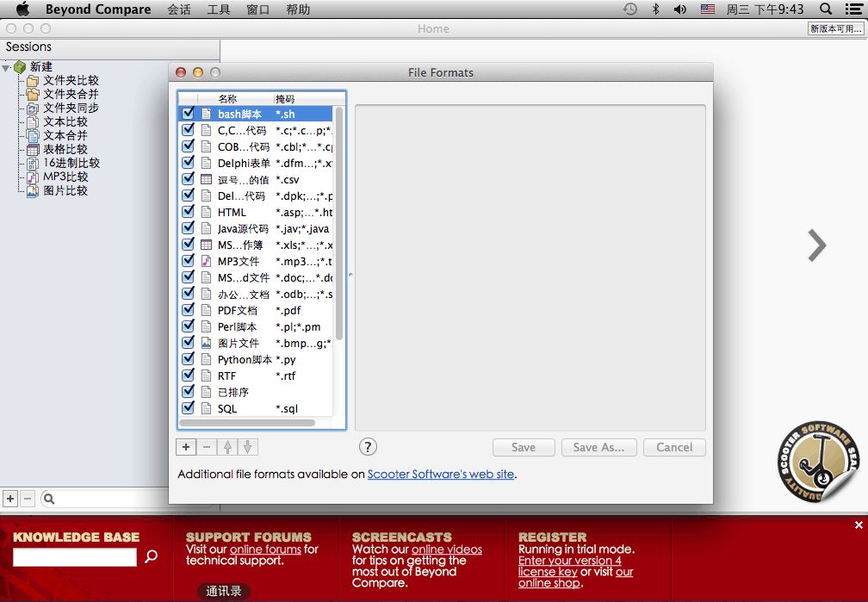The image size is (868, 602).
Task: Click the knowledge base search field
Action: point(75,557)
